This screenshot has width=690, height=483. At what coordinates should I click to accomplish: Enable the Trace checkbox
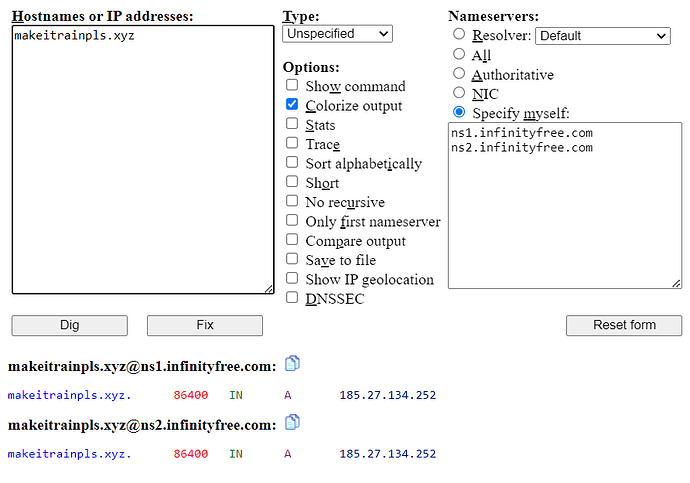292,144
